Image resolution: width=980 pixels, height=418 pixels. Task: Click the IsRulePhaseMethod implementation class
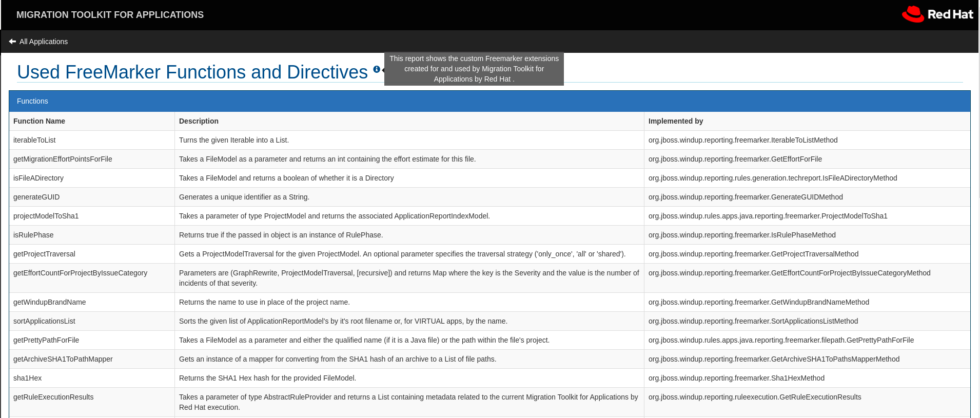pyautogui.click(x=742, y=235)
